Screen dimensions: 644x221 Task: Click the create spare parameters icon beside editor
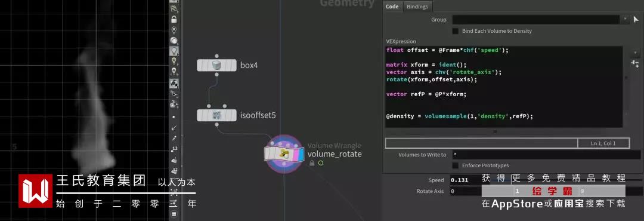point(635,63)
